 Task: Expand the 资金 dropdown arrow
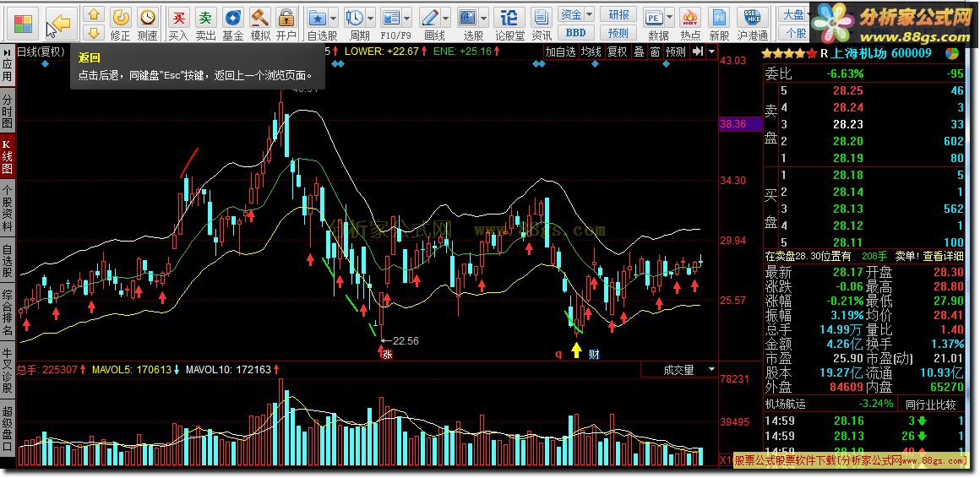click(589, 14)
